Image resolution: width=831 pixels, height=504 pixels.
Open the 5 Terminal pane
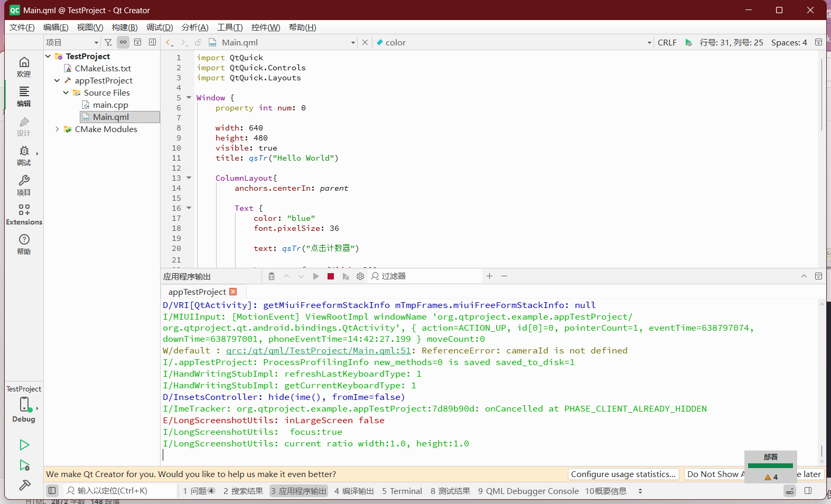pos(402,491)
